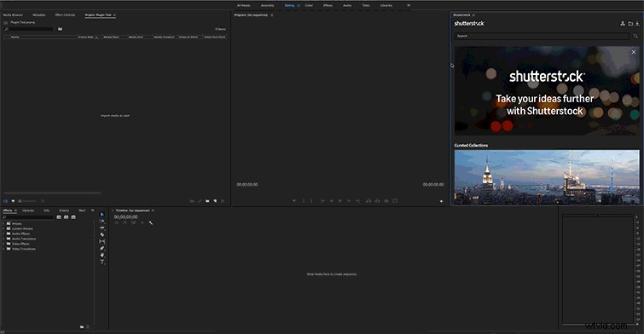Open Timeline wrench display settings

point(151,222)
